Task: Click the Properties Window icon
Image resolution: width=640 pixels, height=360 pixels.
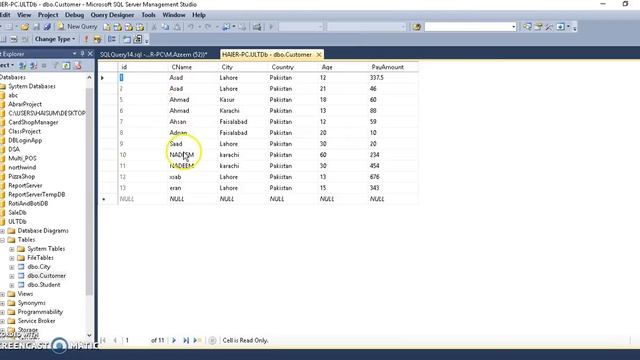Action: (538, 27)
